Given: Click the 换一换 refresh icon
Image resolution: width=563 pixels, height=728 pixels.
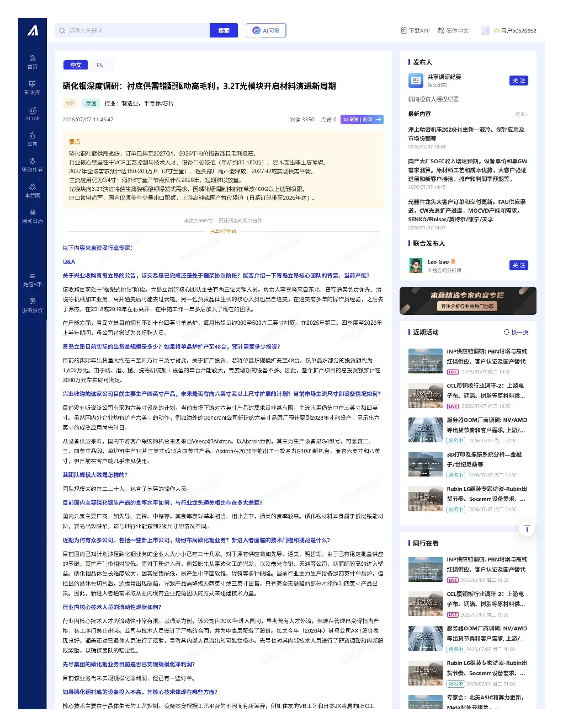Looking at the screenshot, I should pyautogui.click(x=506, y=332).
